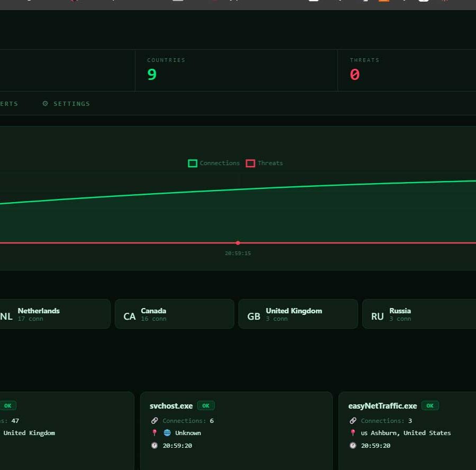Viewport: 476px width, 470px height.
Task: Click the clock icon in easyNetTraffic.exe card
Action: 353,446
